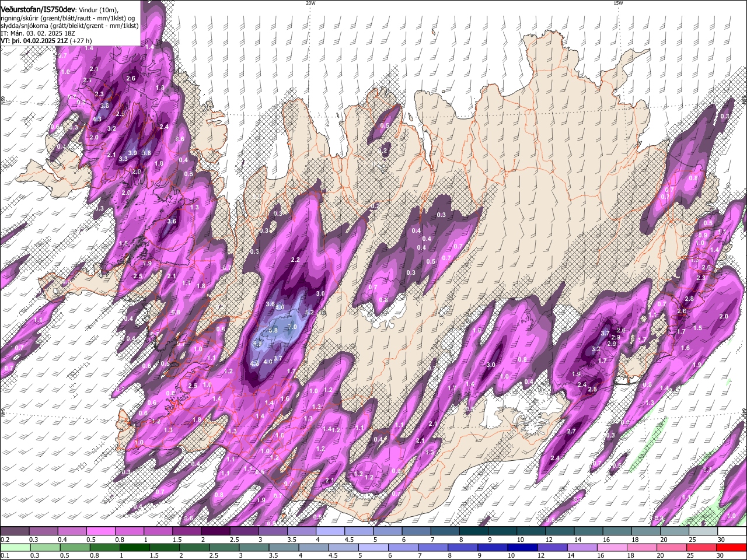Click the 20W longitude label

(310, 3)
